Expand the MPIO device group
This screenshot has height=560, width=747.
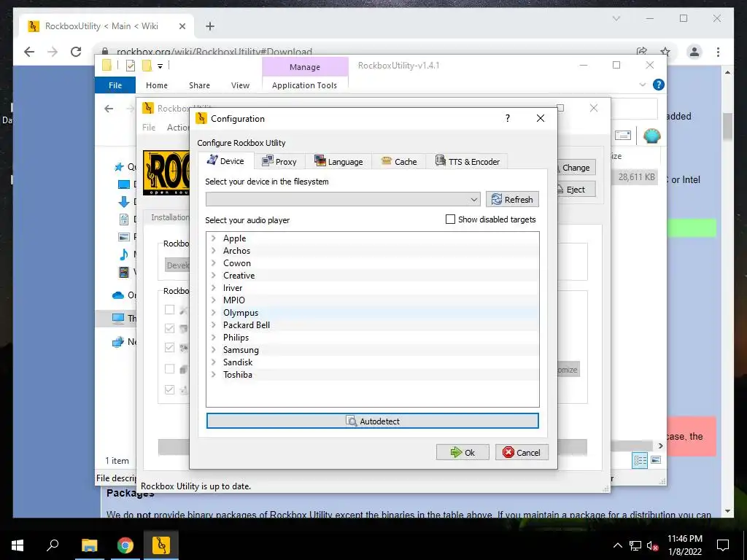214,300
